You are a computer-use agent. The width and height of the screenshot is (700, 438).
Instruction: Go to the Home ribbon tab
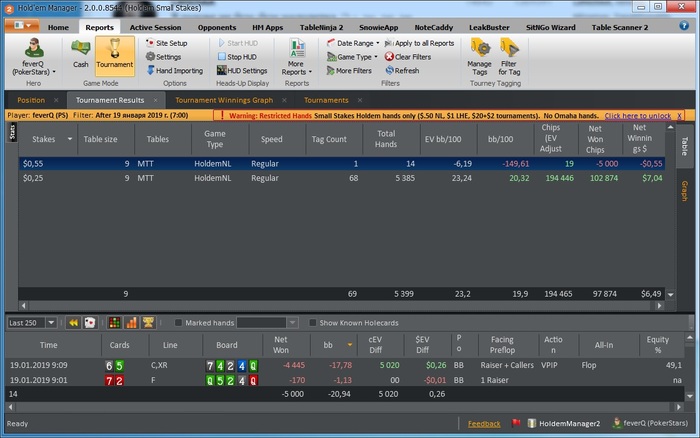tap(58, 27)
